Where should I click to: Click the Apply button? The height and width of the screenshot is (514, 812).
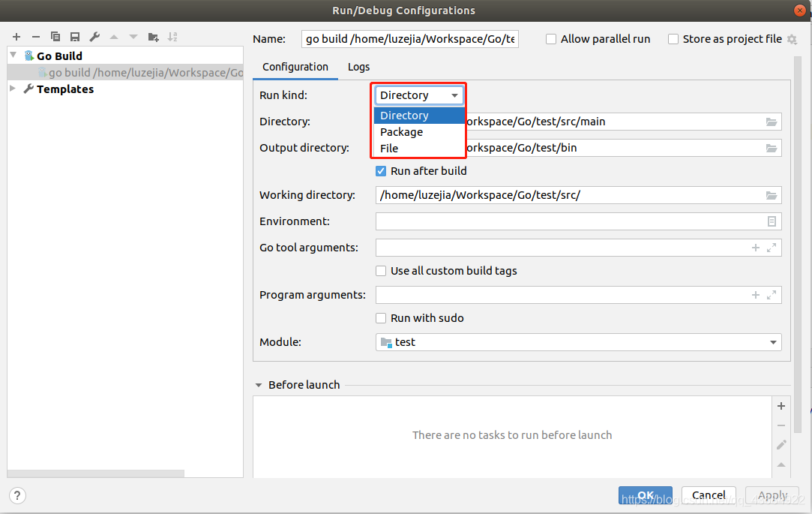772,495
